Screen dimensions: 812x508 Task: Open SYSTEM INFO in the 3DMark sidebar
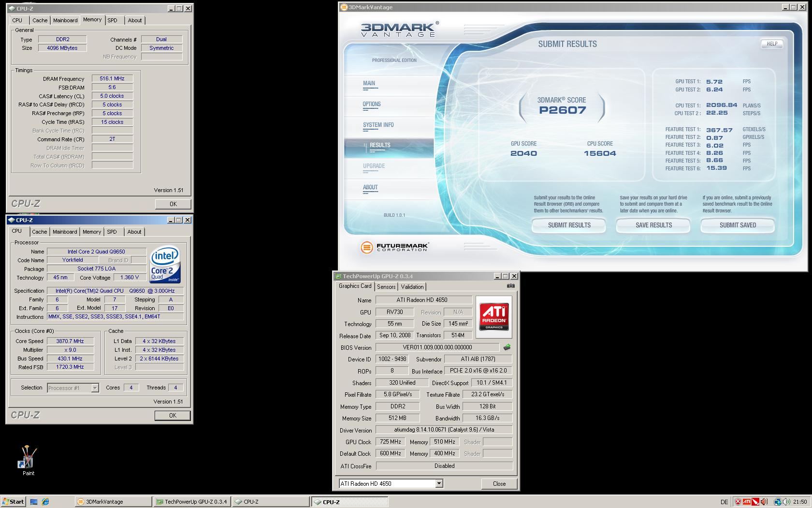point(378,125)
